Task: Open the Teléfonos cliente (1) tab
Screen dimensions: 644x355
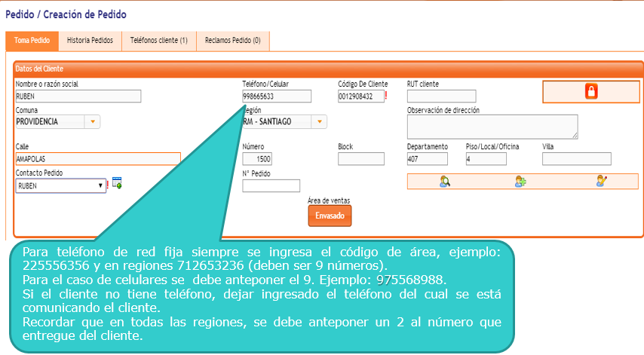Action: click(159, 41)
